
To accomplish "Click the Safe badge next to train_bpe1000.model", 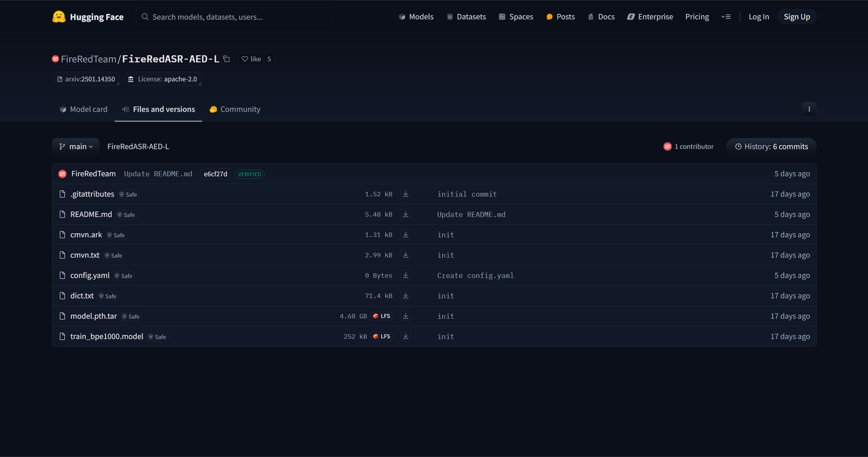I will (157, 337).
